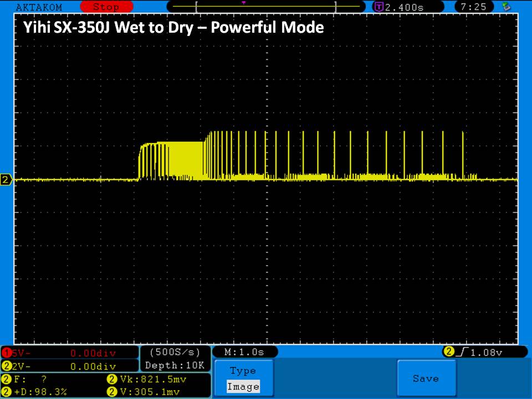Click the USB connection status icon
532x399 pixels.
(x=506, y=7)
